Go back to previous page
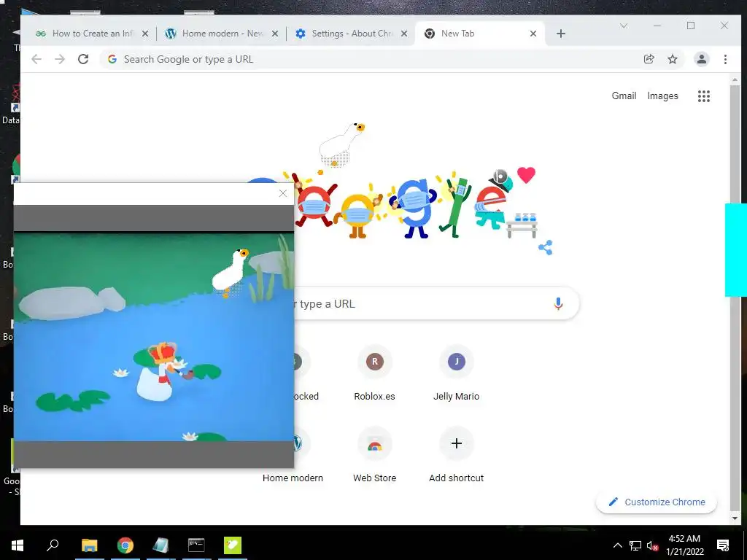 tap(36, 59)
